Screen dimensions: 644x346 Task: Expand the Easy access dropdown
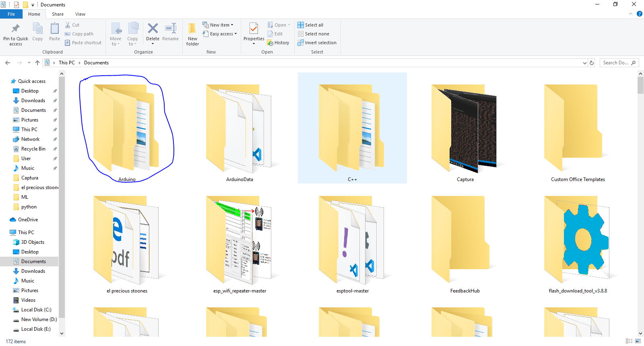click(220, 34)
